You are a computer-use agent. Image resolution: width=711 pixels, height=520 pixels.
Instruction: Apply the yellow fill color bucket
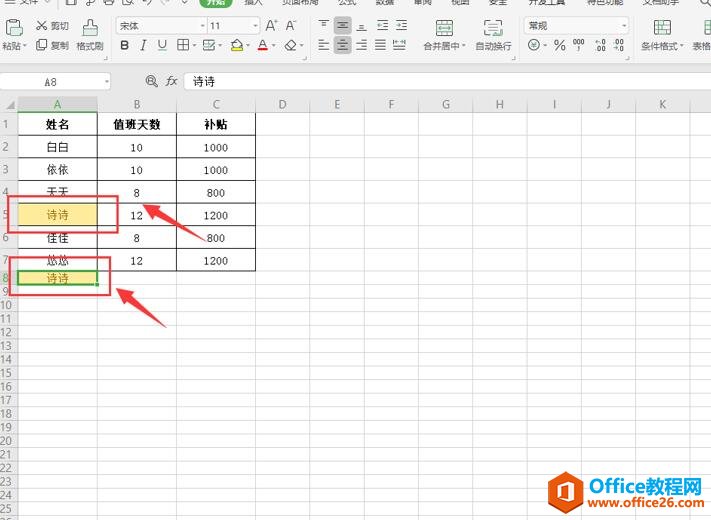click(x=237, y=45)
